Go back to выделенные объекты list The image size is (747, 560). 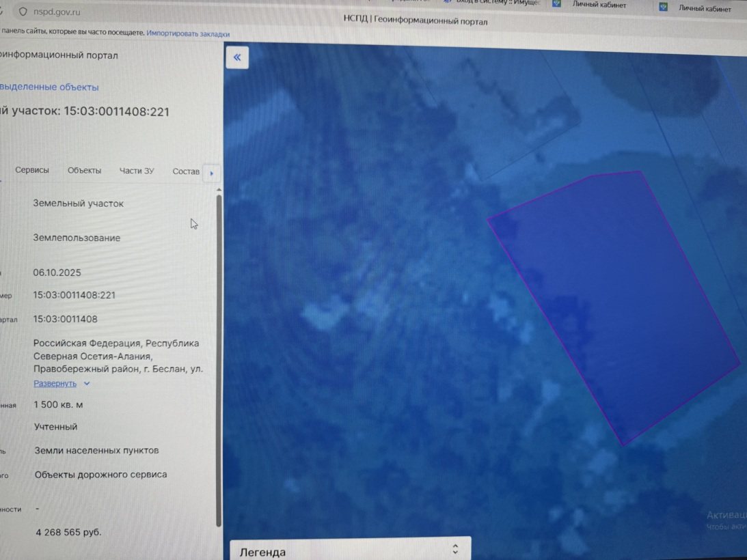(49, 87)
